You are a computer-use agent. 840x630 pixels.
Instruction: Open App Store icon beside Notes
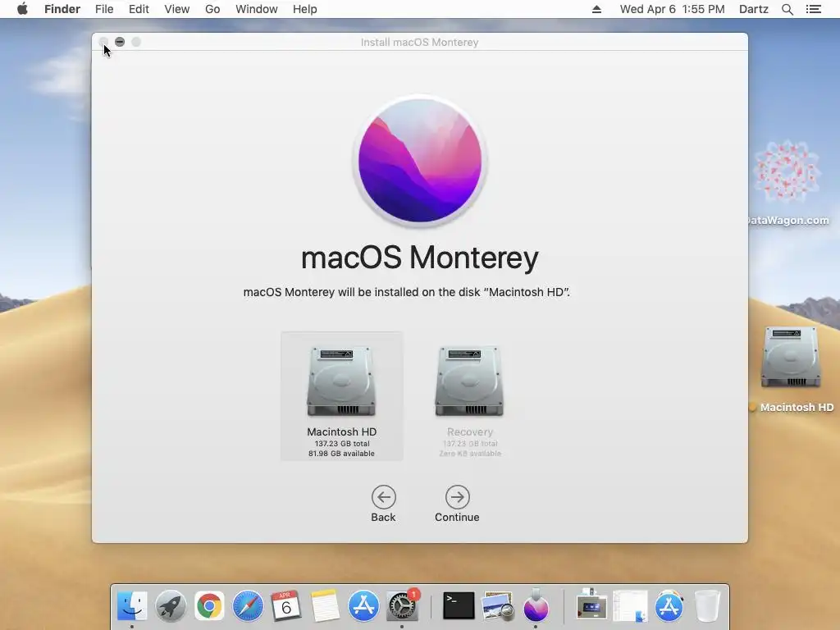[x=363, y=606]
